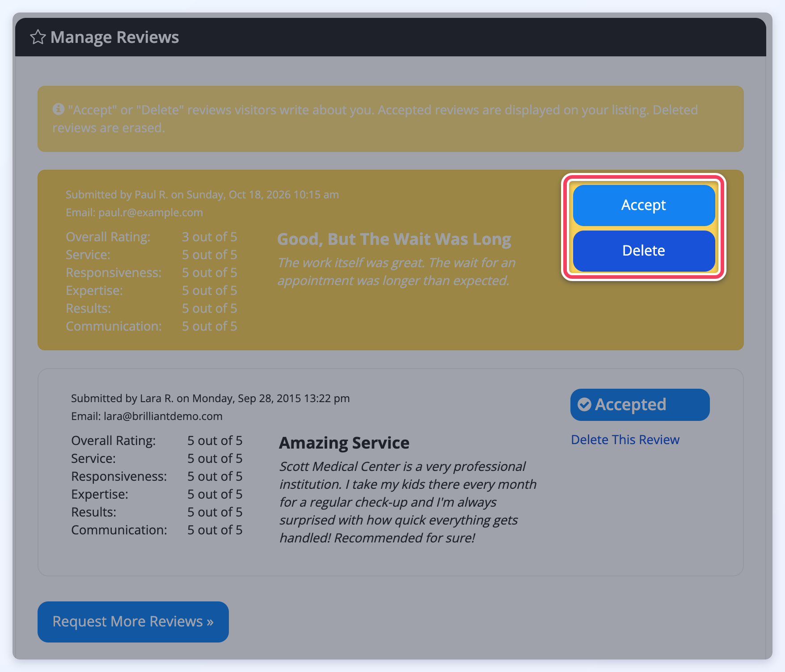Click email lara@brilliantdemo.com
Screen dimensions: 785x672
pos(163,416)
